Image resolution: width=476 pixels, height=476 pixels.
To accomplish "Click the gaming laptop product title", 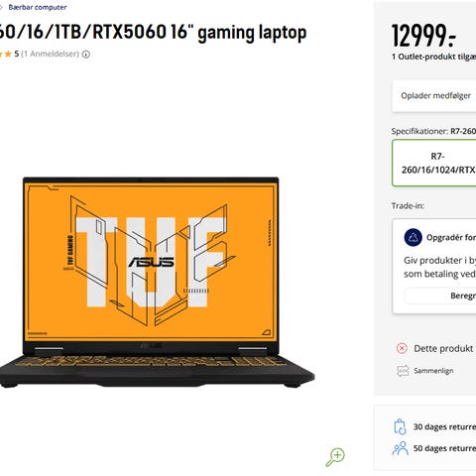I will tap(153, 33).
